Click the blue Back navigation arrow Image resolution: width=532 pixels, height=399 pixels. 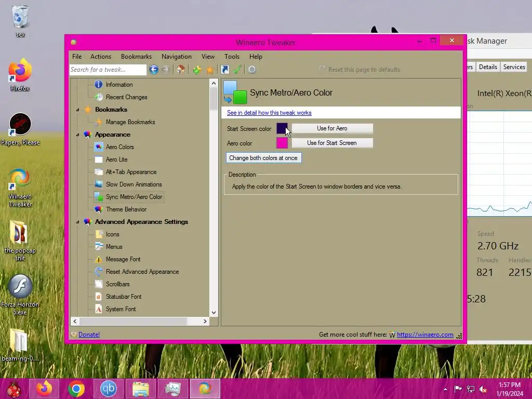pos(154,70)
